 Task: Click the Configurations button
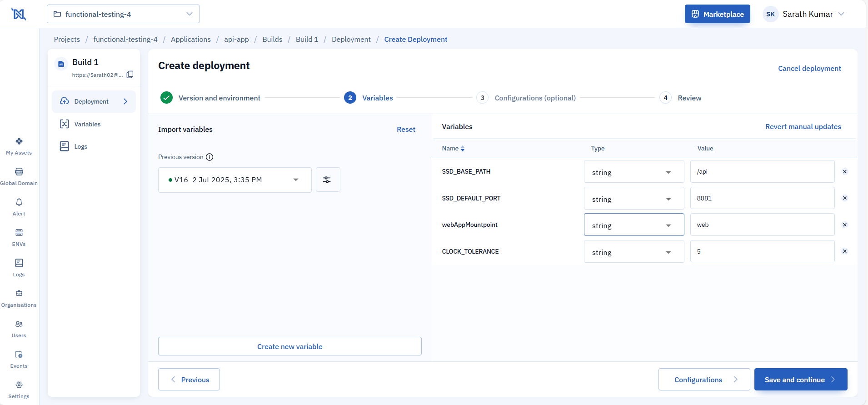pyautogui.click(x=704, y=380)
